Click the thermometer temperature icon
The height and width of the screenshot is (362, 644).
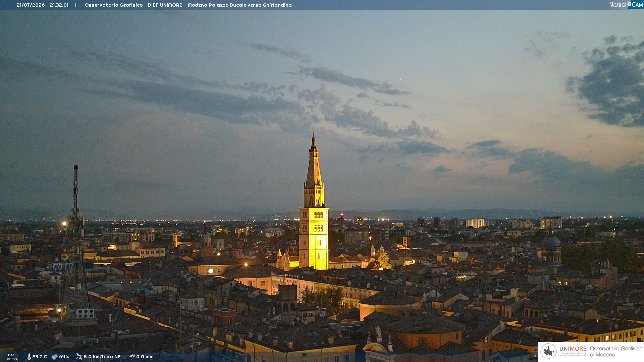pos(29,357)
